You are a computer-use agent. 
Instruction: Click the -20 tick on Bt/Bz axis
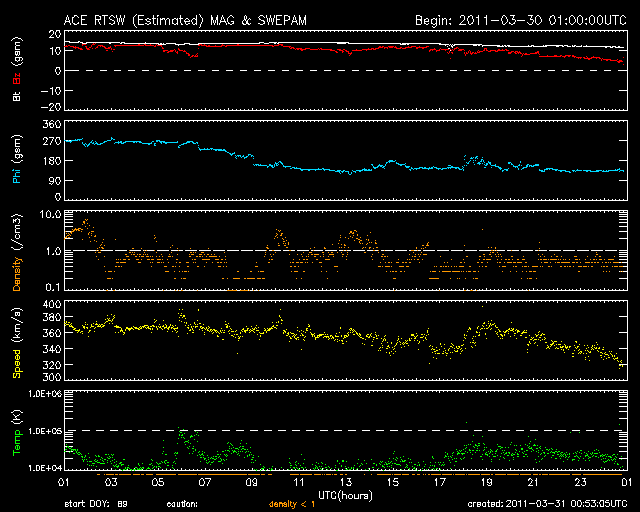[46, 107]
